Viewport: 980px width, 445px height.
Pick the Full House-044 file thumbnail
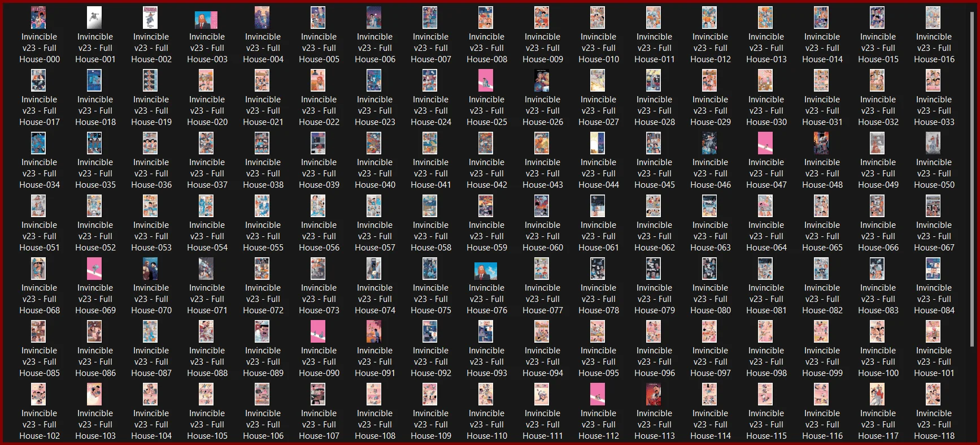click(x=598, y=144)
